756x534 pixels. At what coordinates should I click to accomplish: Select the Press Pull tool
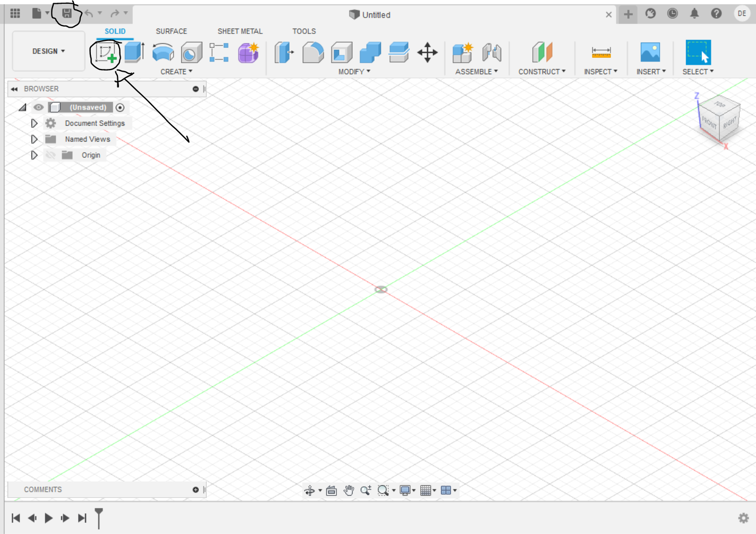click(284, 53)
